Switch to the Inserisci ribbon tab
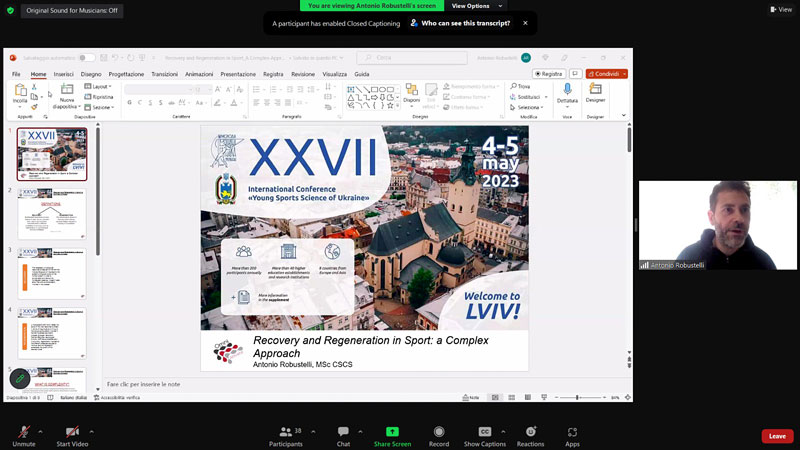The width and height of the screenshot is (800, 450). pos(64,74)
